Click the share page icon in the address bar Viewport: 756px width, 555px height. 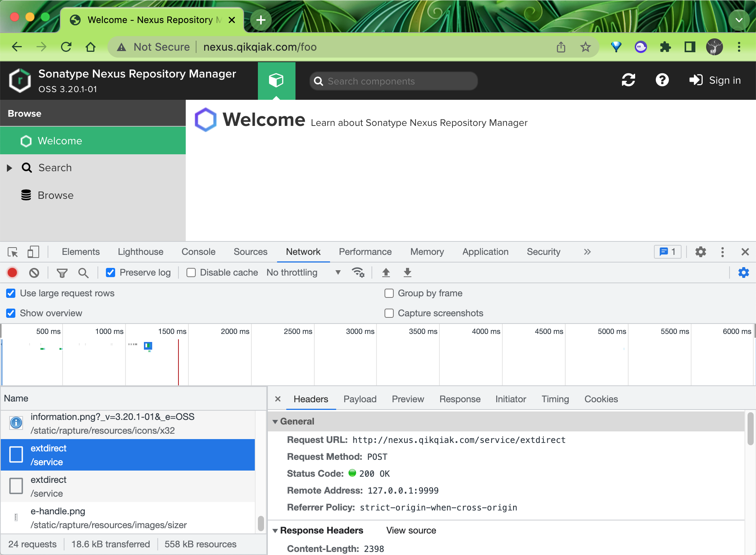click(561, 47)
